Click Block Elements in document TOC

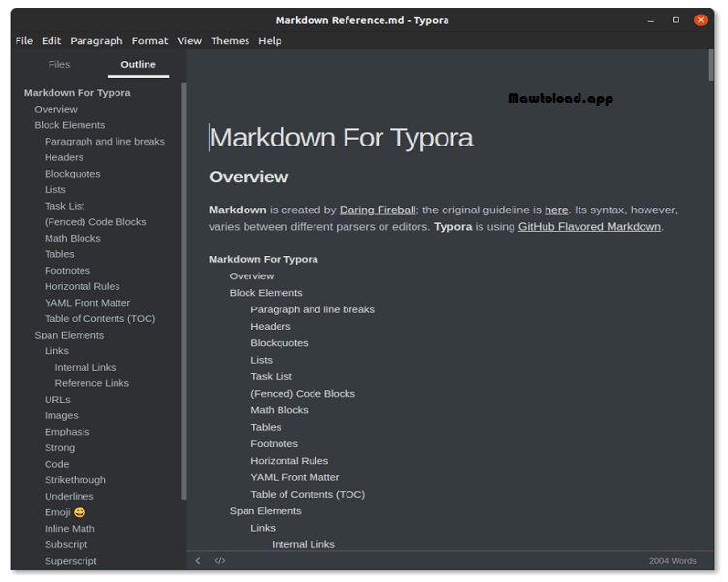[266, 293]
